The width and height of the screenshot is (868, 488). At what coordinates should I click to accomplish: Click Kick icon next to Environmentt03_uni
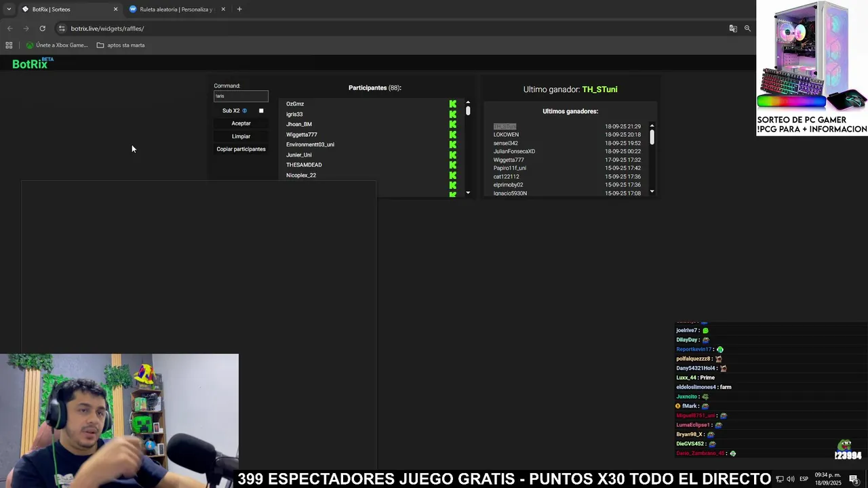453,144
